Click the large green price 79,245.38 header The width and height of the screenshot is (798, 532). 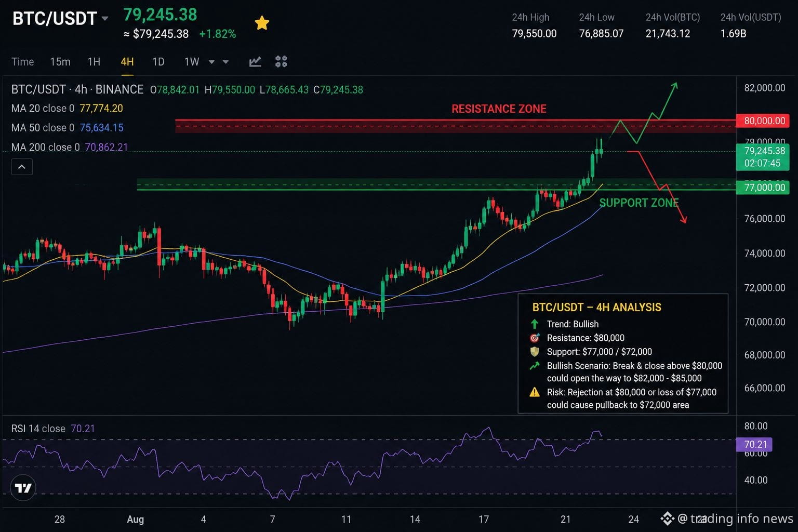[x=160, y=15]
